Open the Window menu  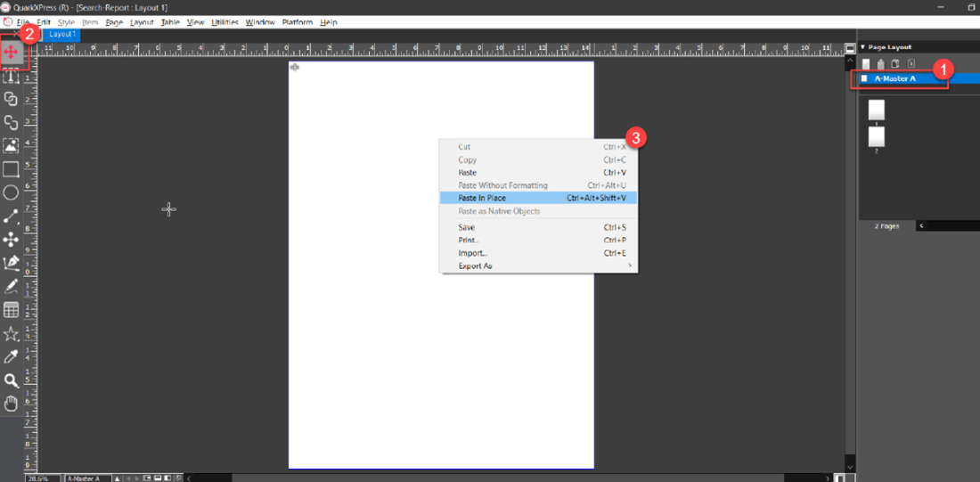pyautogui.click(x=260, y=22)
